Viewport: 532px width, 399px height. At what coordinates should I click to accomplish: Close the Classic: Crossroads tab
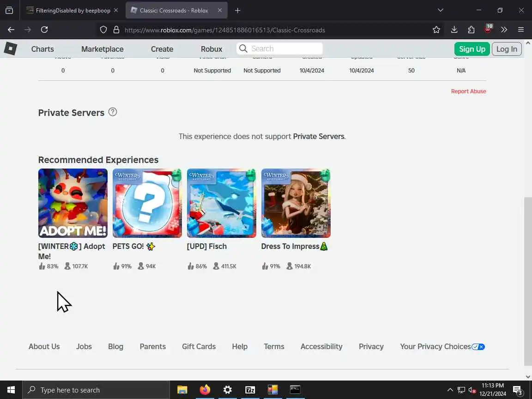point(219,11)
